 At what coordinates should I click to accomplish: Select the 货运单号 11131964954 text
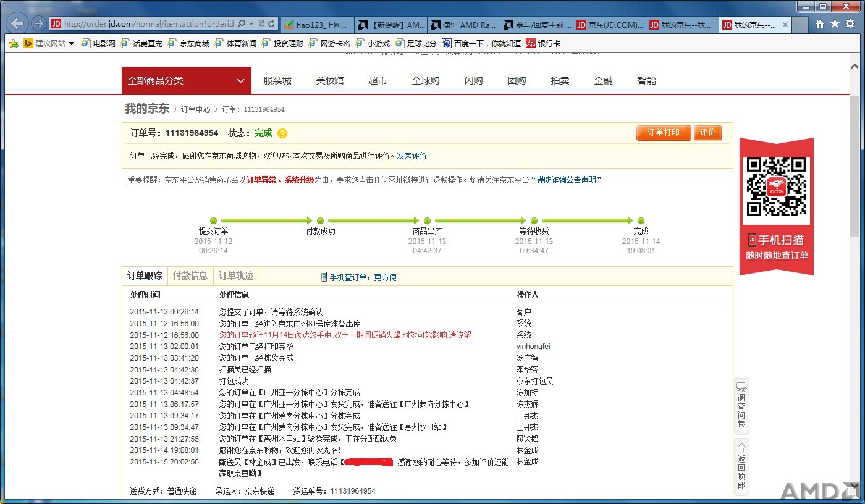(353, 491)
